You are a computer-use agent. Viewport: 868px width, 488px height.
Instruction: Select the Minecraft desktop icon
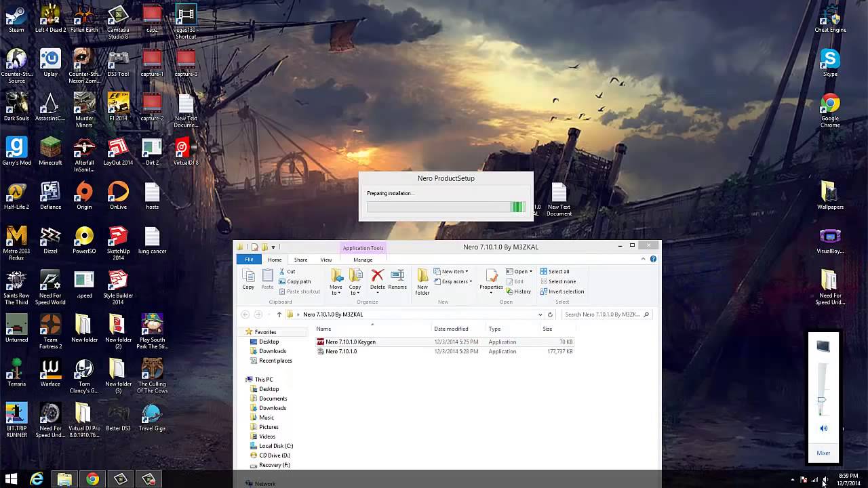[50, 152]
